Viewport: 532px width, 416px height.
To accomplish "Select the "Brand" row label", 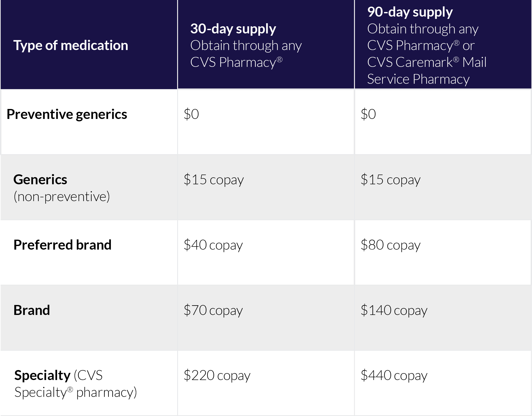I will point(32,310).
